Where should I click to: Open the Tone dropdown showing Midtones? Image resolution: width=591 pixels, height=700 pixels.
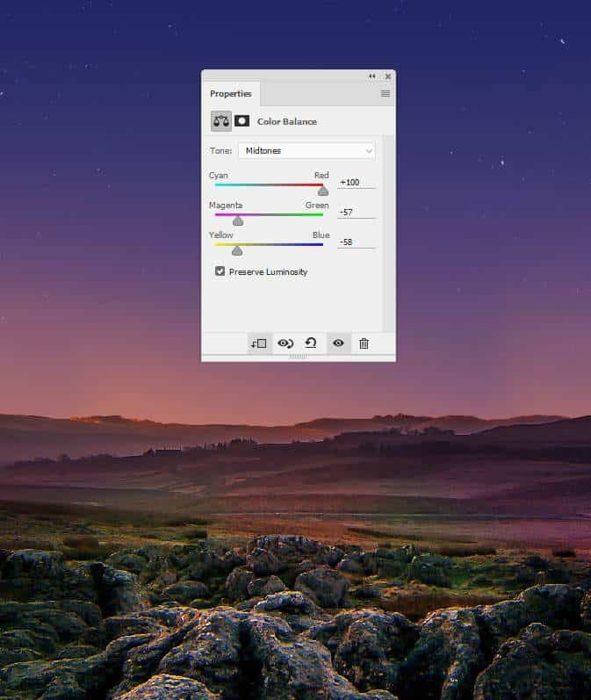306,151
